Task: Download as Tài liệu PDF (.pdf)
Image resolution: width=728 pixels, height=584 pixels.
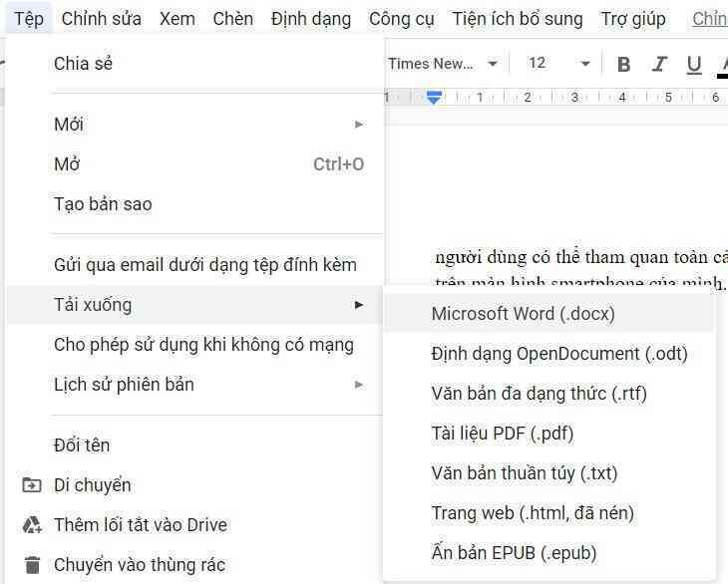Action: pyautogui.click(x=548, y=434)
